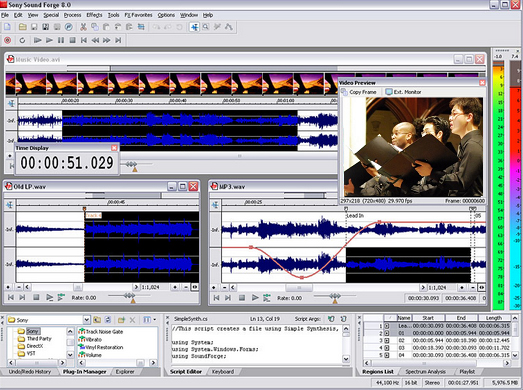
Task: Open the FX Favorites menu
Action: [x=138, y=15]
